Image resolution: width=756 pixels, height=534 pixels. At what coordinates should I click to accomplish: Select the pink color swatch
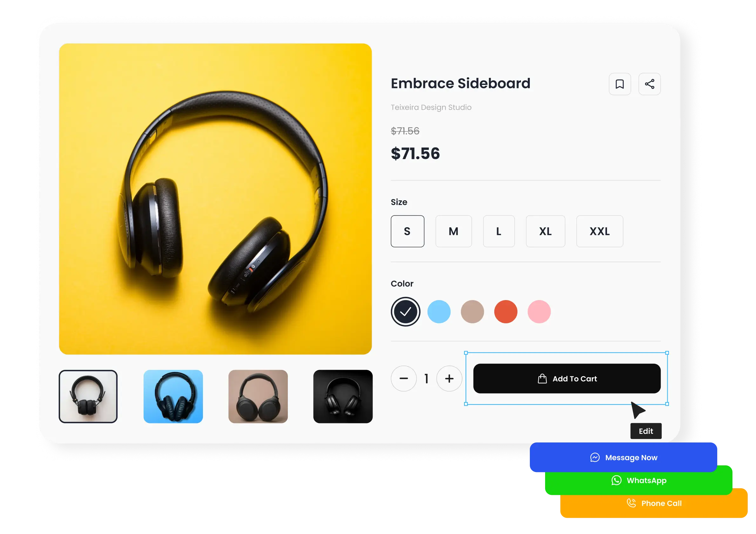pos(539,311)
